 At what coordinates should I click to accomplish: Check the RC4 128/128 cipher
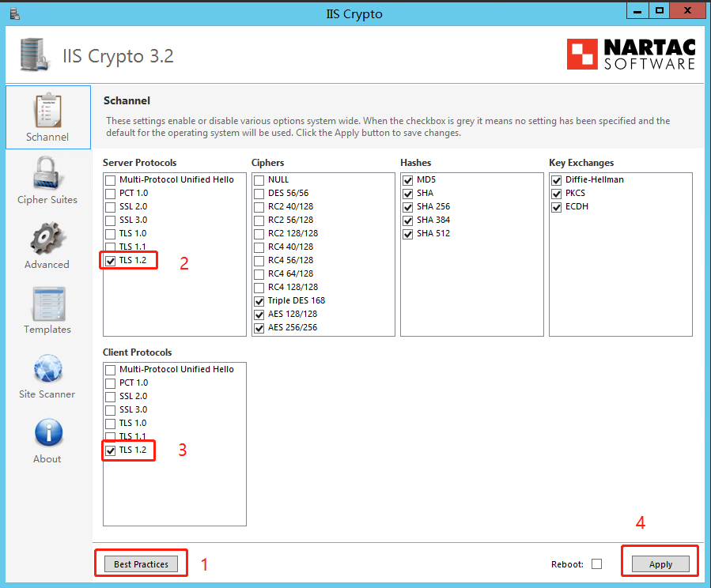(x=259, y=287)
